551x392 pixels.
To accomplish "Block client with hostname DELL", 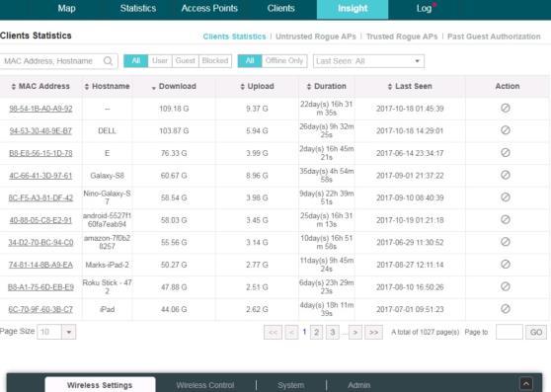I will click(505, 130).
